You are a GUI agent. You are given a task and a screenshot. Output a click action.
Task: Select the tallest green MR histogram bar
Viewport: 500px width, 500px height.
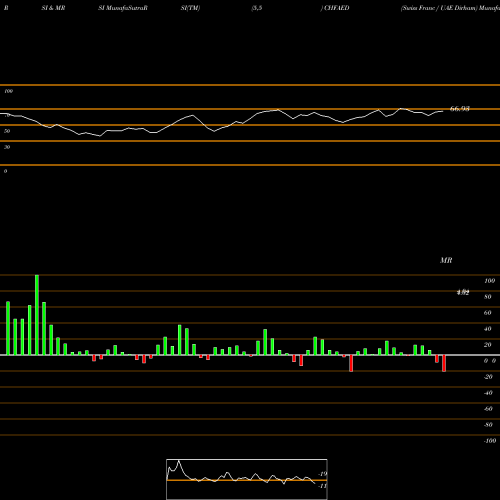pos(37,315)
